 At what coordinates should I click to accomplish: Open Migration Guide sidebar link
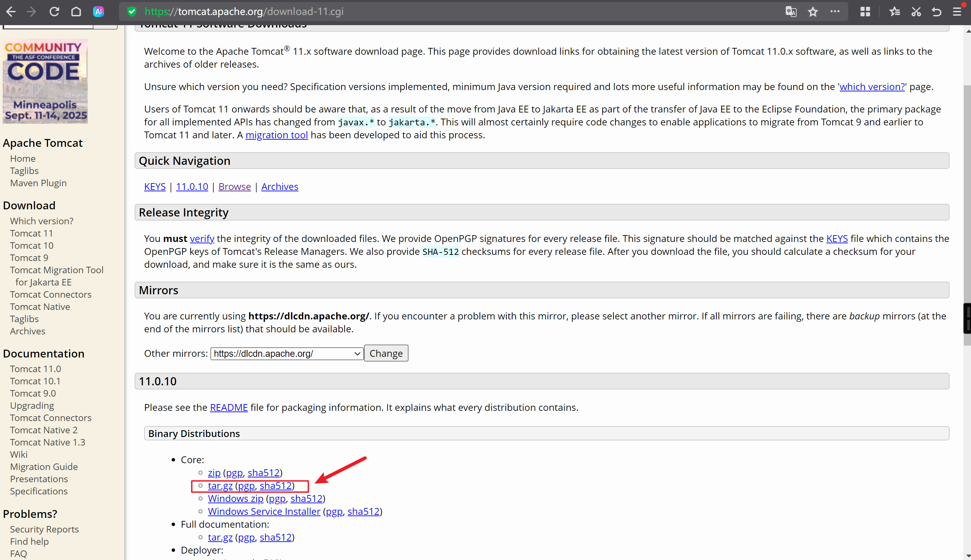(x=44, y=467)
